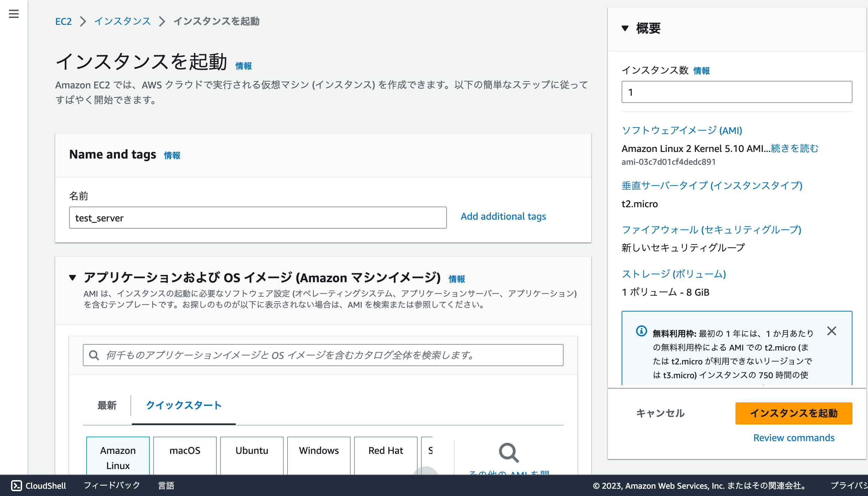Screen dimensions: 868x496
Task: Open the Review commands link
Action: pyautogui.click(x=793, y=438)
